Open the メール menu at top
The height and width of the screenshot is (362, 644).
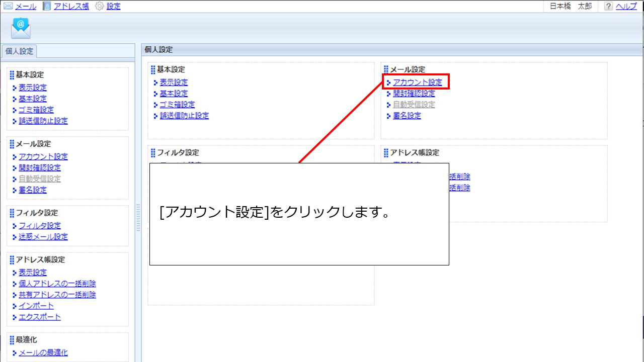pos(26,7)
